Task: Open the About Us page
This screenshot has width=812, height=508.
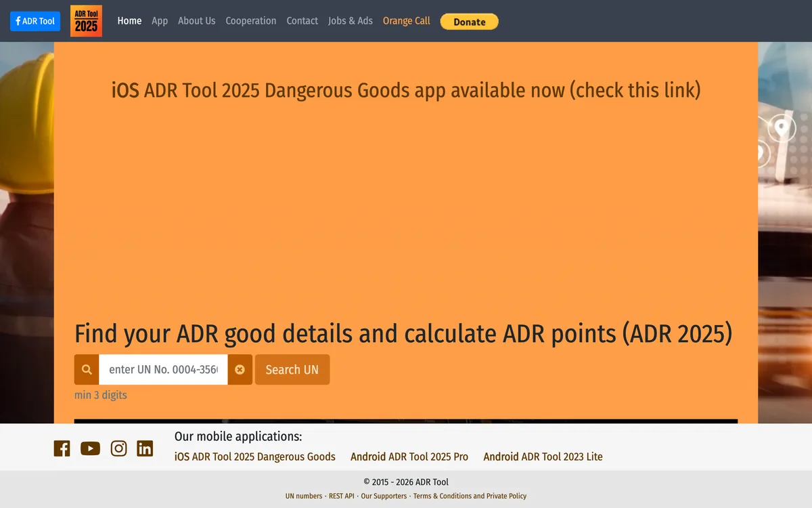Action: [x=197, y=21]
